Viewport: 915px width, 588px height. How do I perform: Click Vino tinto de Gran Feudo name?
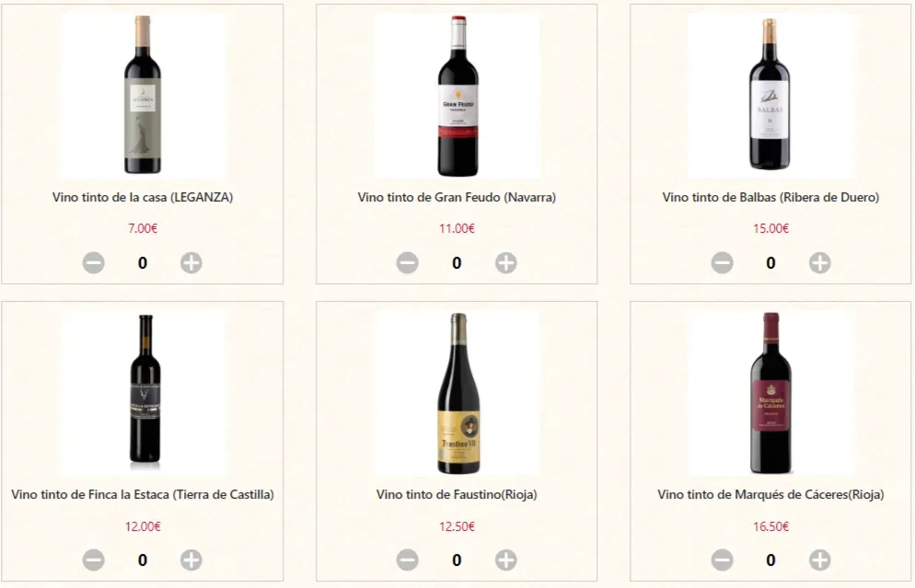(457, 198)
